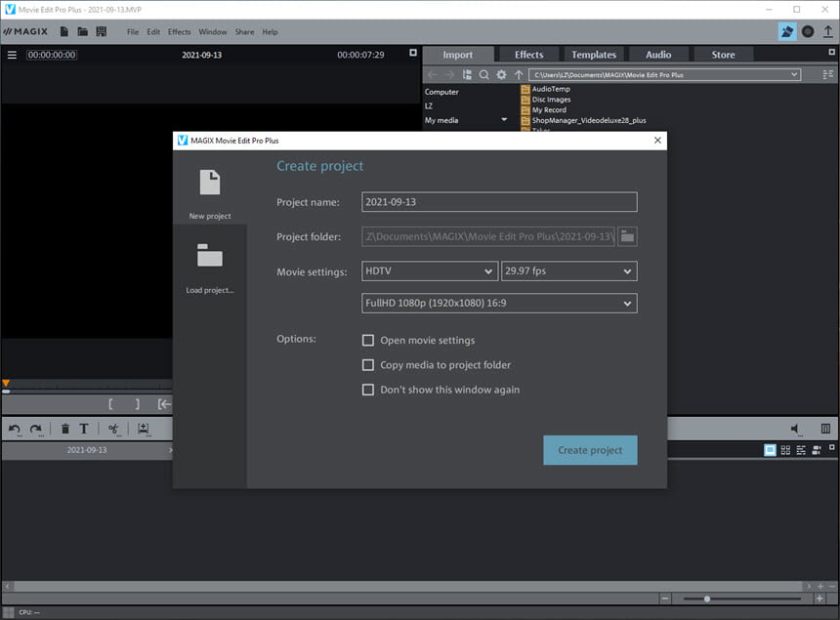The image size is (840, 620).
Task: Expand the media pool path dropdown
Action: (x=794, y=74)
